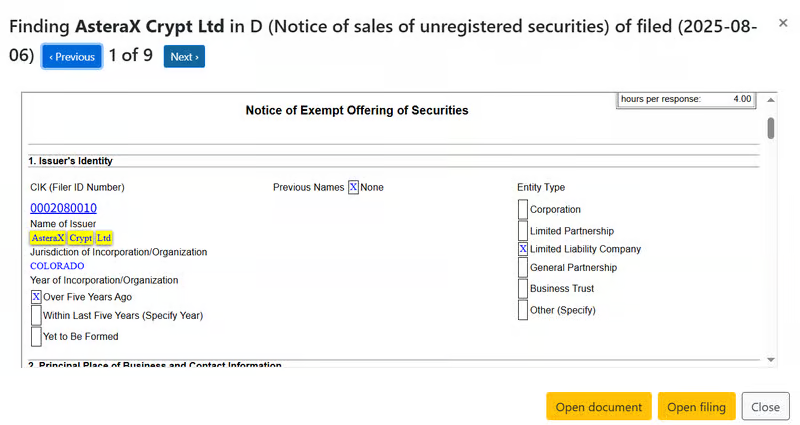Open CIK link 0002080010
800x425 pixels.
[63, 208]
